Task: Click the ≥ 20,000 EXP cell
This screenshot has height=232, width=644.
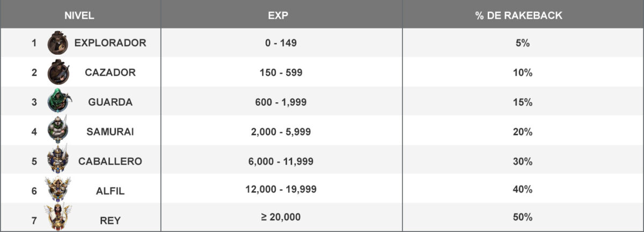Action: (x=280, y=218)
